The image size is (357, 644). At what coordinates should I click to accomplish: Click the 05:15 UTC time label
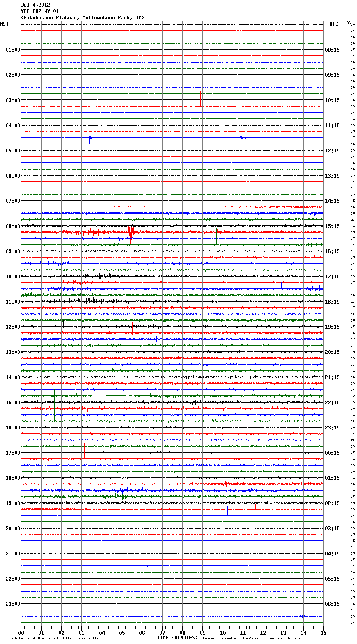(x=332, y=579)
